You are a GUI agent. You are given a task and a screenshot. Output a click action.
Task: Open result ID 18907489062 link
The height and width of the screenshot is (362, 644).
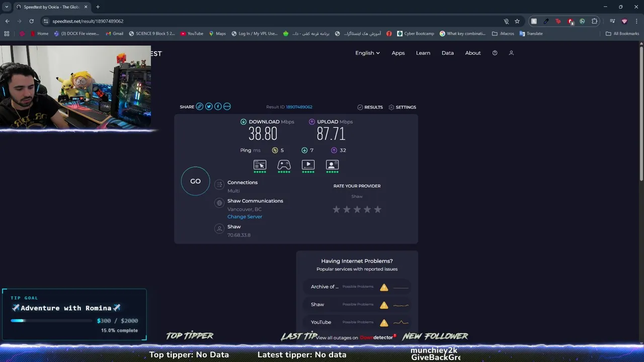coord(299,107)
